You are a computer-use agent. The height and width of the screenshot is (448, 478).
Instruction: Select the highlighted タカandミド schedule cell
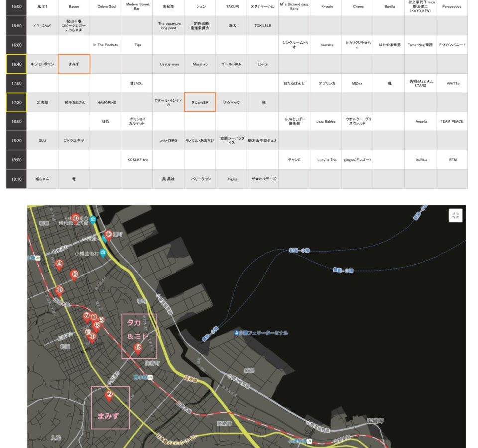click(x=200, y=102)
